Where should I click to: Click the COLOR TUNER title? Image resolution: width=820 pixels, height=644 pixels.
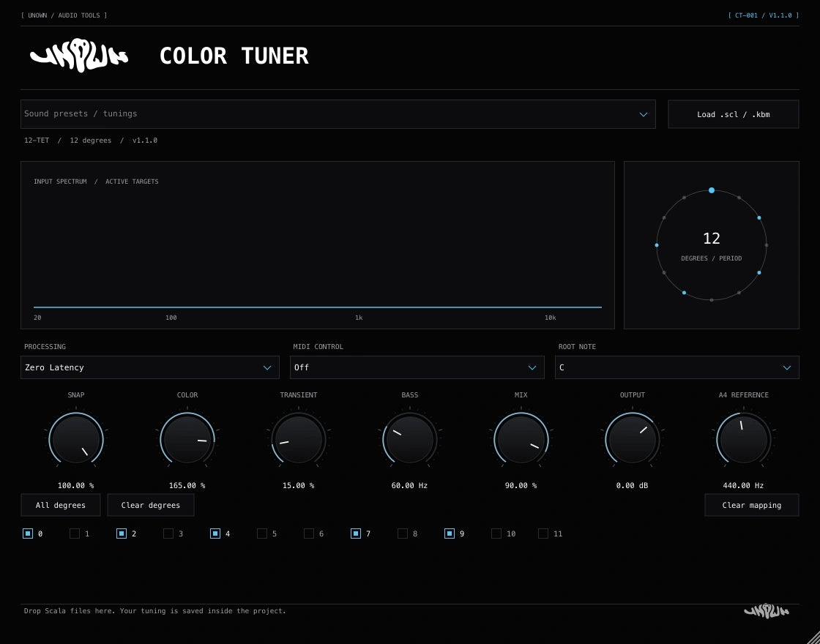pos(234,56)
